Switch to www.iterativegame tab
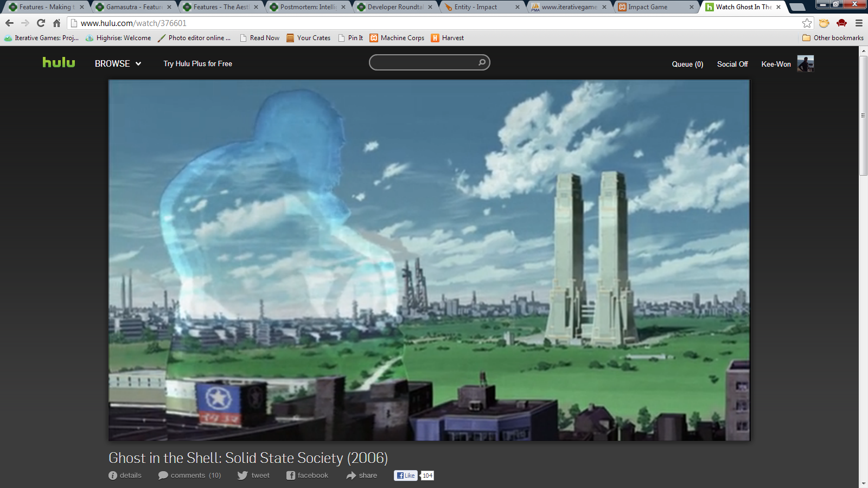This screenshot has height=488, width=868. [x=569, y=7]
